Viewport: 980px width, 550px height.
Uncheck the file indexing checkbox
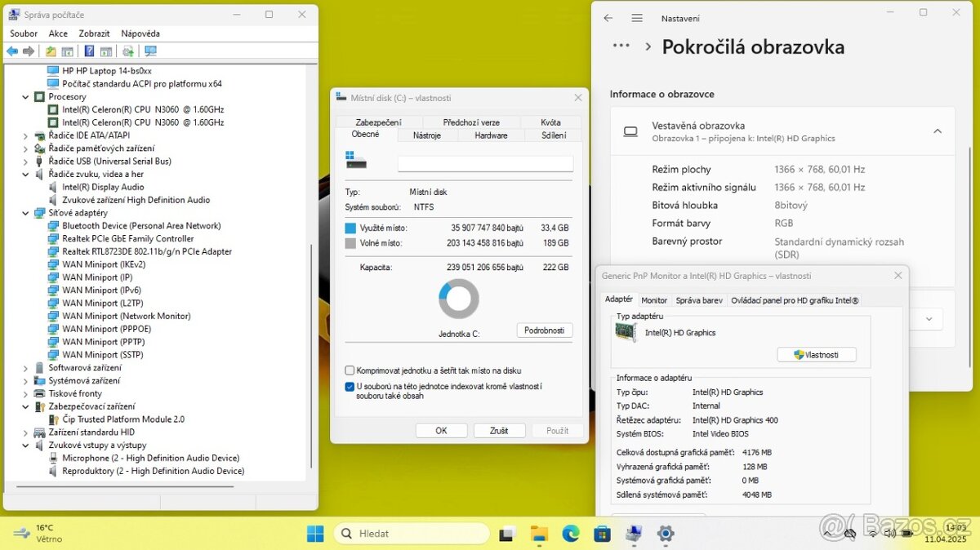[350, 387]
